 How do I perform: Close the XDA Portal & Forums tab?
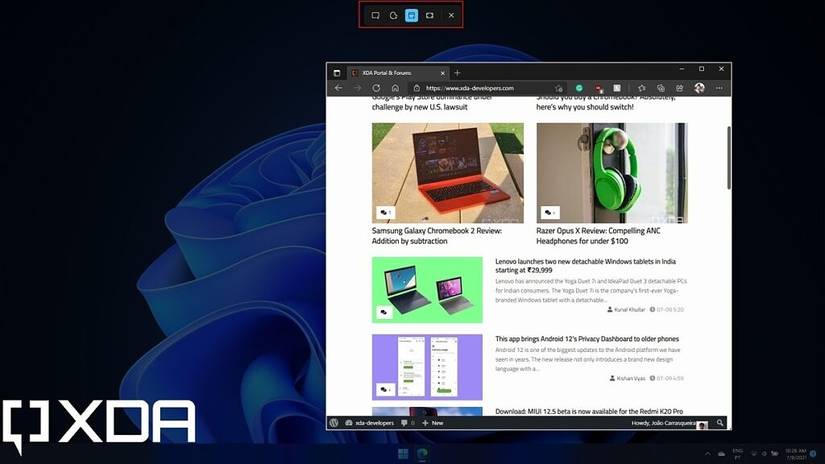click(442, 73)
